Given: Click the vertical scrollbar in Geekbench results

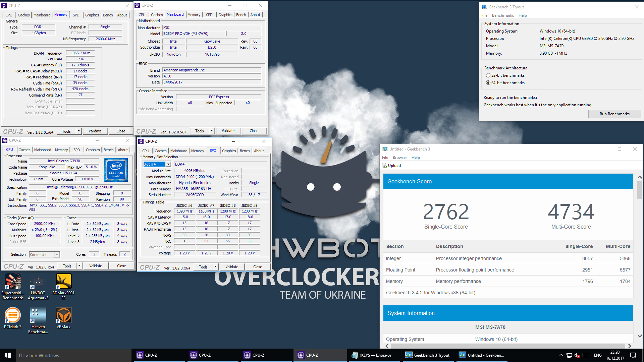Looking at the screenshot, I should [x=640, y=190].
